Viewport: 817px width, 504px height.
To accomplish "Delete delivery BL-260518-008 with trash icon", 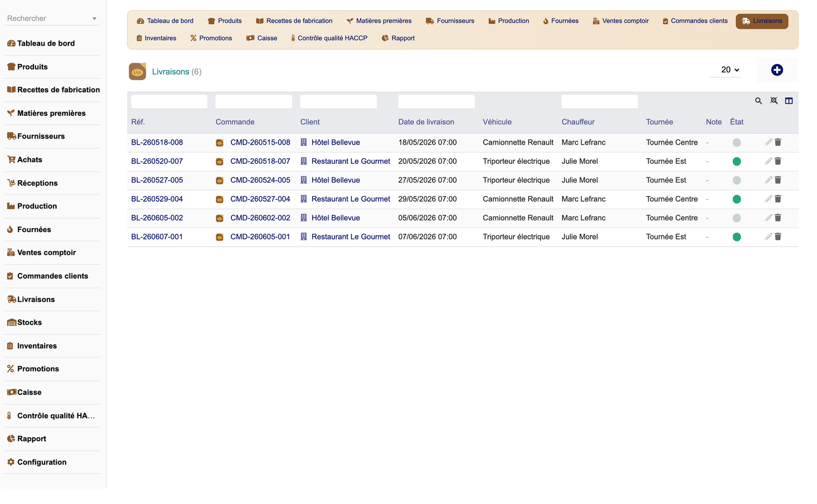I will coord(778,142).
